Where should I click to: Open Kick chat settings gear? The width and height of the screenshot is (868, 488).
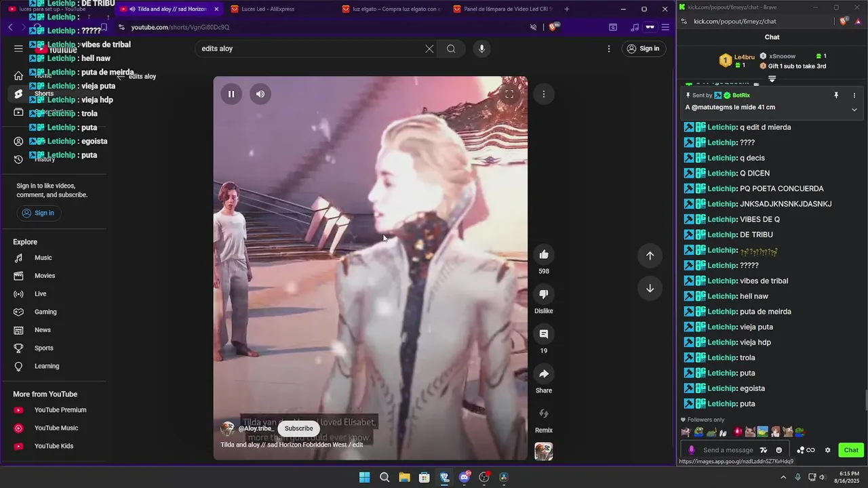(x=827, y=450)
